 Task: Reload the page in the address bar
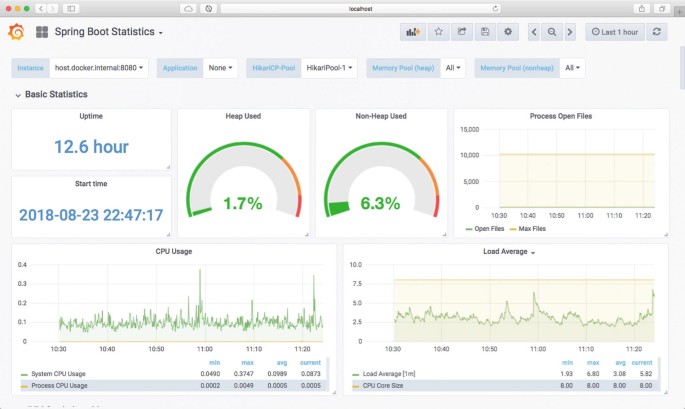coord(495,8)
